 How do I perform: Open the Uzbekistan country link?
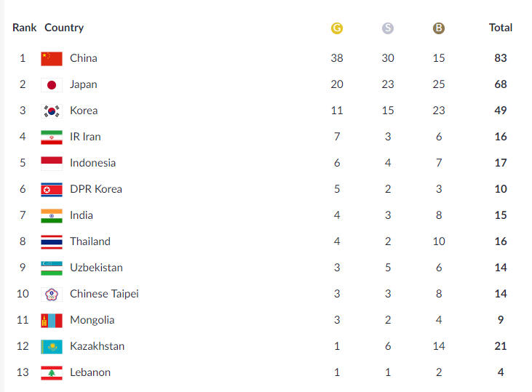pos(96,268)
